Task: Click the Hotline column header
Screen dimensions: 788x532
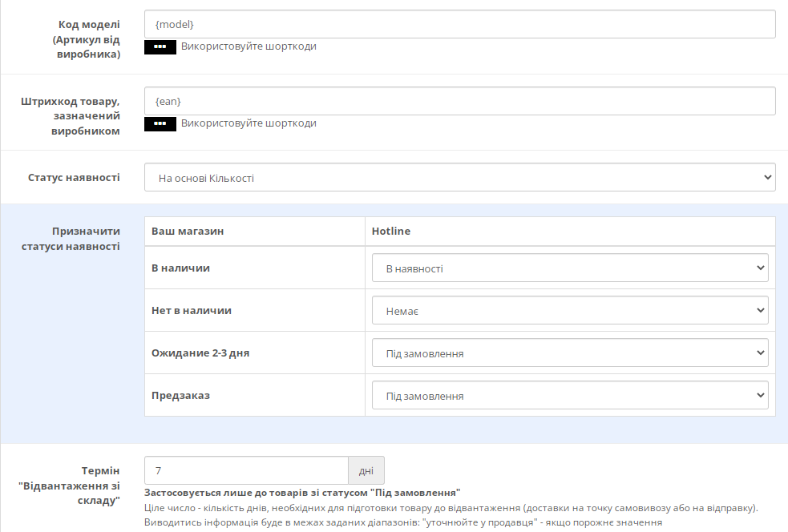Action: (391, 231)
